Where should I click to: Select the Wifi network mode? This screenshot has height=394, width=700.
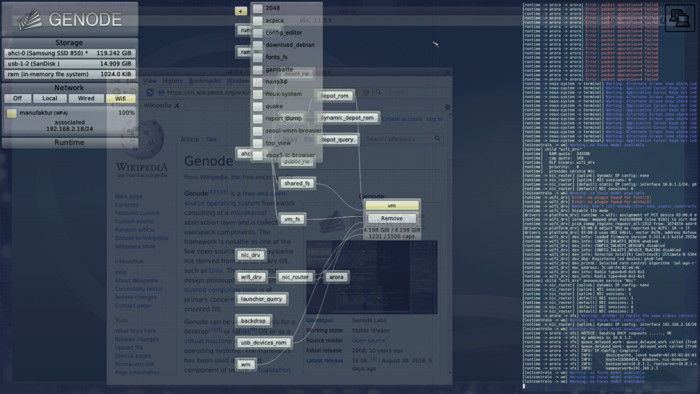click(x=120, y=98)
